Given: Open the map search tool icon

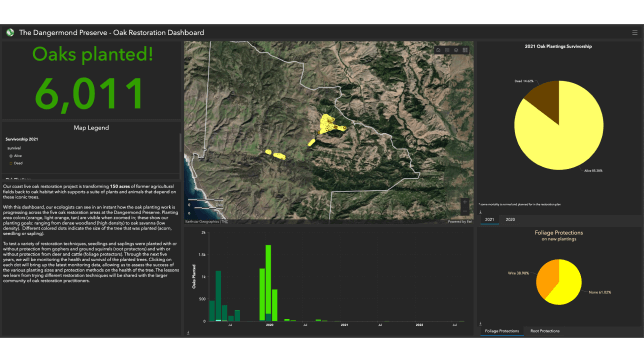Looking at the screenshot, I should [x=456, y=50].
